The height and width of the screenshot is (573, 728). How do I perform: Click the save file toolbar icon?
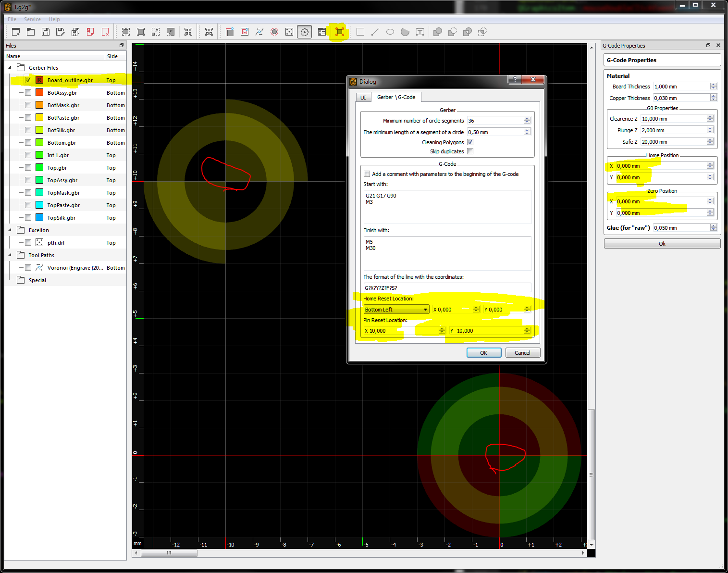46,32
